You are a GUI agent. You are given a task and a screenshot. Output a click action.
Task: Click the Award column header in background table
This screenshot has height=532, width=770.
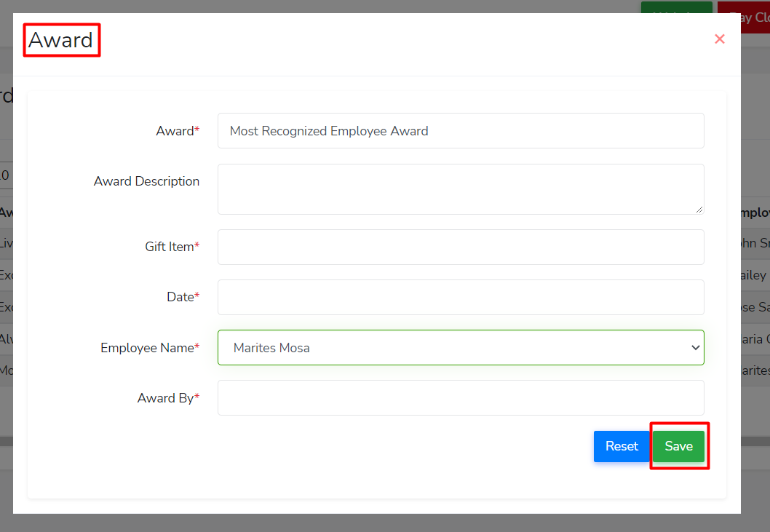(x=6, y=213)
